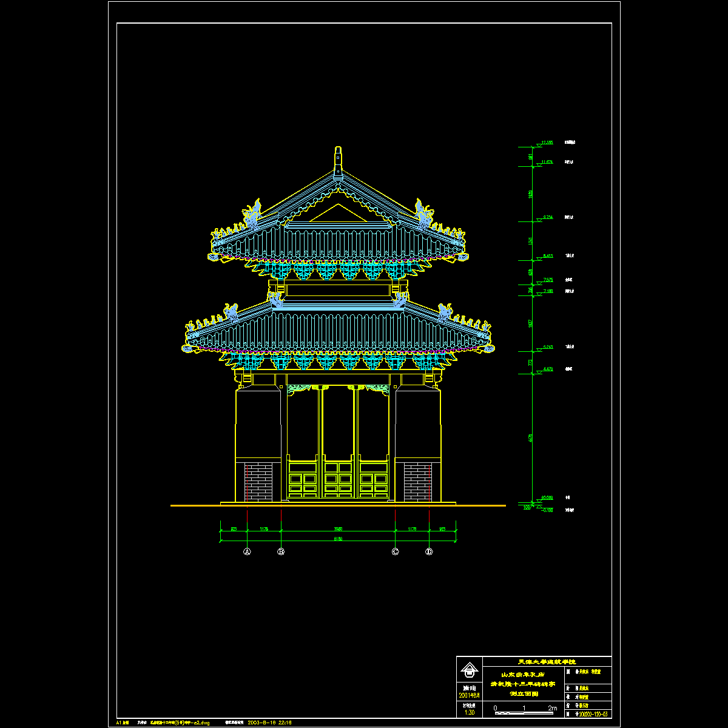Click the grid axis bubble labeled A

[x=247, y=551]
